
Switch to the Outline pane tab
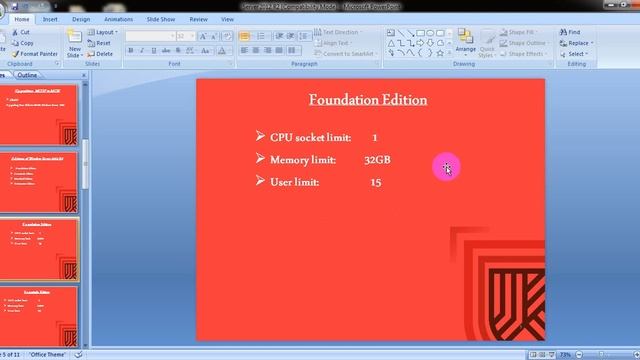coord(27,75)
